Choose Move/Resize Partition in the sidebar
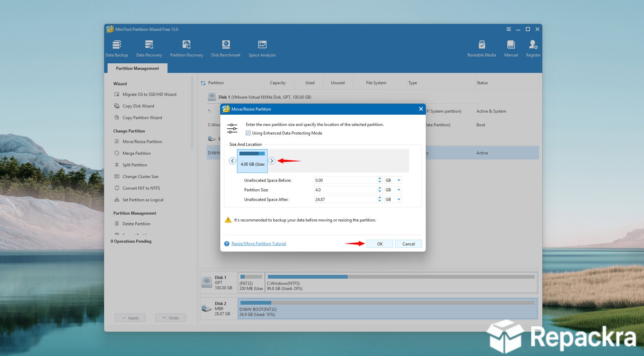Image resolution: width=644 pixels, height=356 pixels. coord(138,142)
